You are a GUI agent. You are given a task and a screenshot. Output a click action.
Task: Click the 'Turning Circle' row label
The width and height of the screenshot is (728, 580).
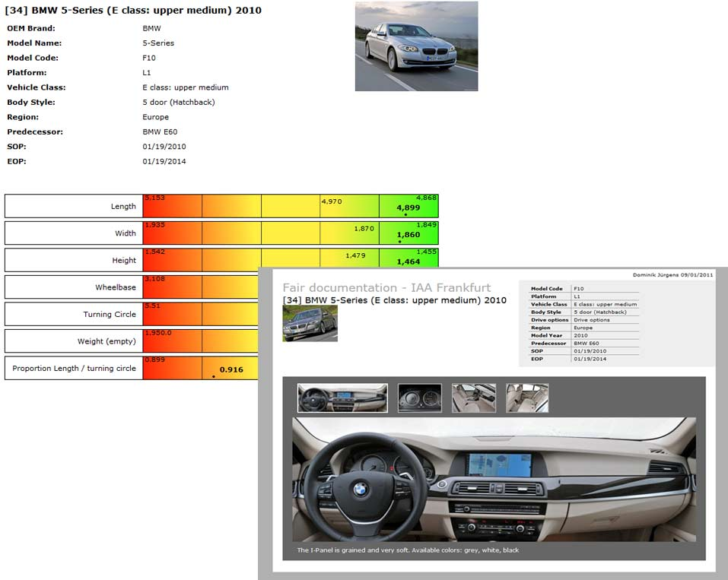click(x=110, y=314)
